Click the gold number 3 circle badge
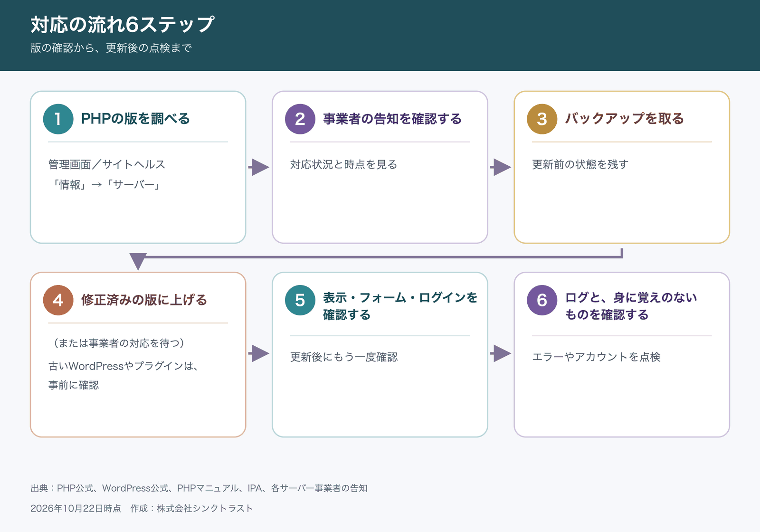The image size is (760, 532). 542,119
